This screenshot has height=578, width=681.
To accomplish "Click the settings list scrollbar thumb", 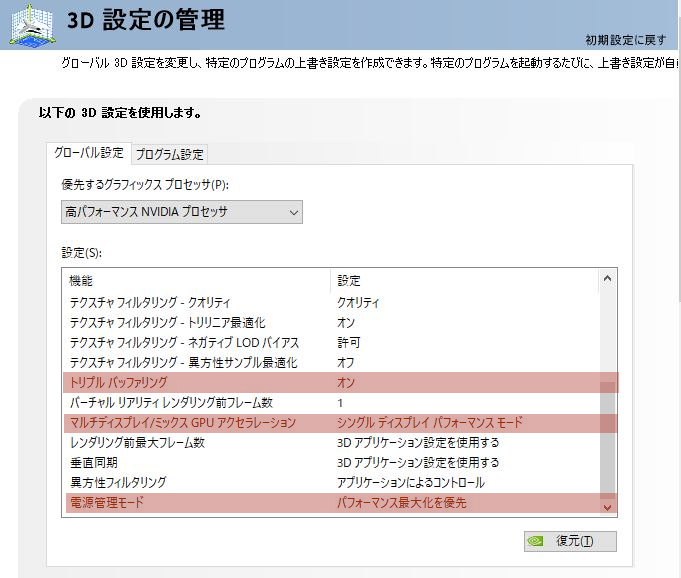I will (607, 439).
